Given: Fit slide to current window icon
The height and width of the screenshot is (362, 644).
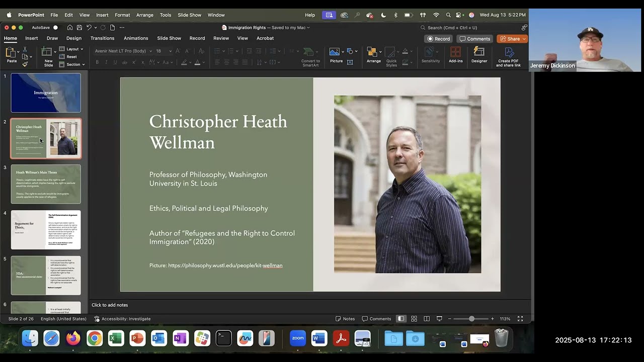Looking at the screenshot, I should tap(520, 319).
